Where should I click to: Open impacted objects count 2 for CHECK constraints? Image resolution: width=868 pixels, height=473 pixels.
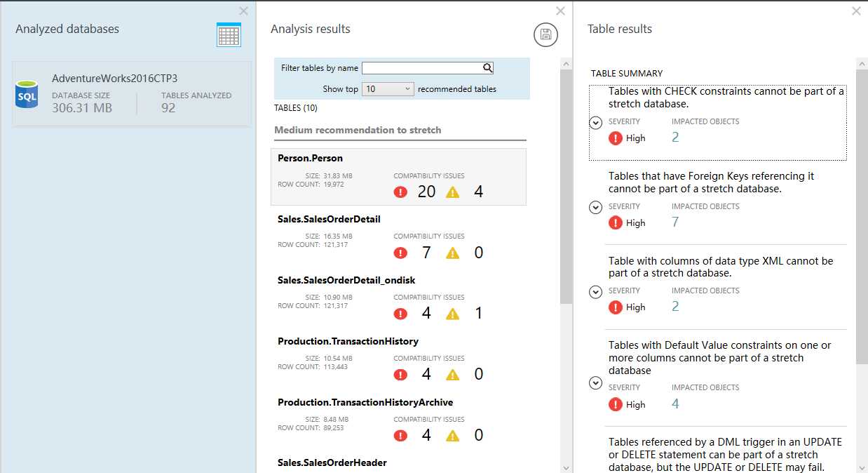pyautogui.click(x=675, y=138)
